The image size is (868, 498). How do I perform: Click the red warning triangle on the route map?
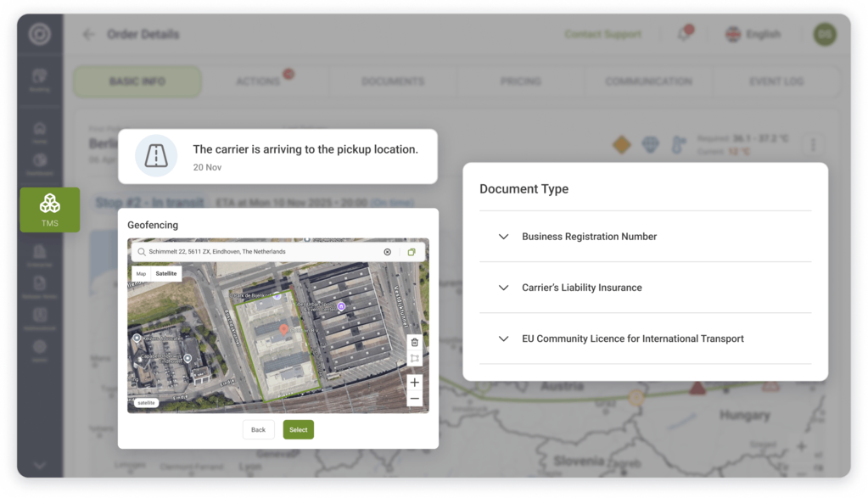pos(697,388)
